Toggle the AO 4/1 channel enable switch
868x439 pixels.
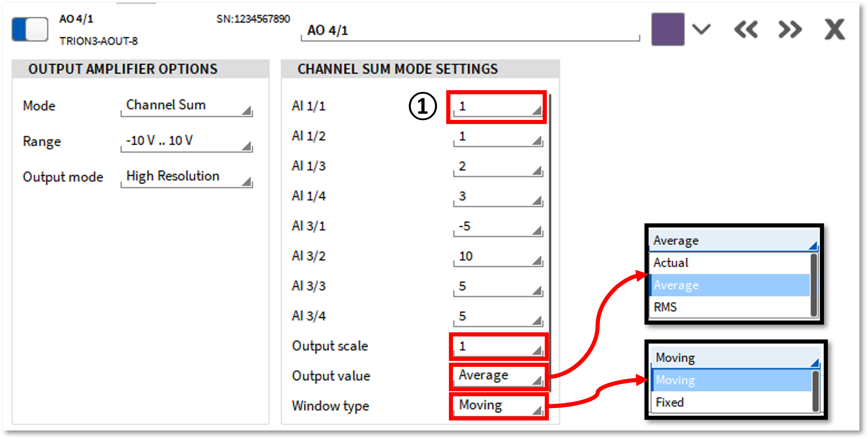pos(30,29)
